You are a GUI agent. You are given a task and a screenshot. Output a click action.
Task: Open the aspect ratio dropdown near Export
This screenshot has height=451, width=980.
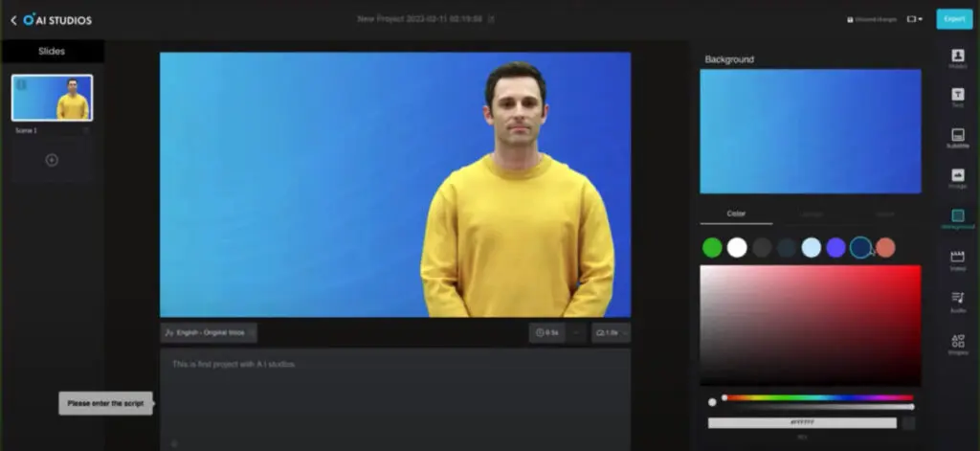[x=914, y=19]
